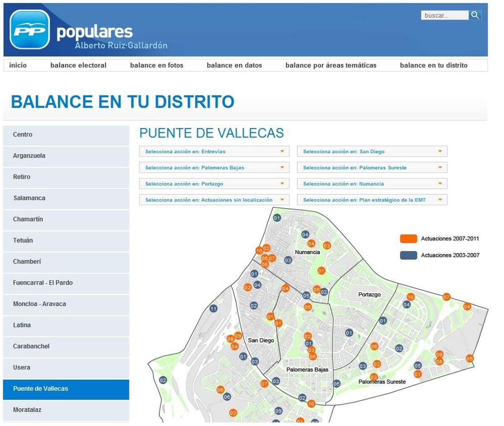Select blue marker 03 beside the Numancia label
Image resolution: width=504 pixels, height=426 pixels.
tap(288, 260)
